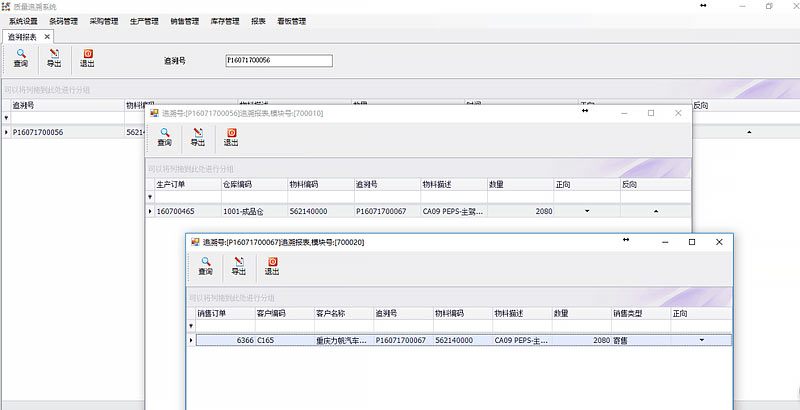This screenshot has height=410, width=800.
Task: Open the 系统设置 menu
Action: pos(23,20)
